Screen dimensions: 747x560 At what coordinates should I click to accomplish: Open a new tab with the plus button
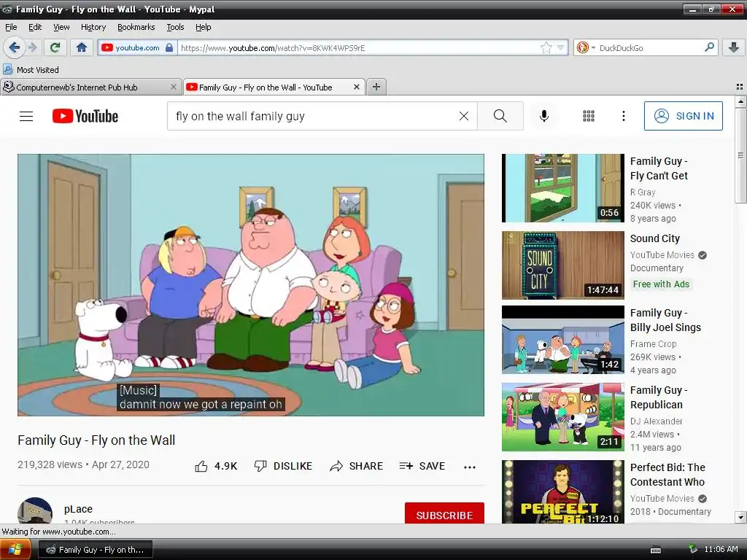tap(376, 87)
